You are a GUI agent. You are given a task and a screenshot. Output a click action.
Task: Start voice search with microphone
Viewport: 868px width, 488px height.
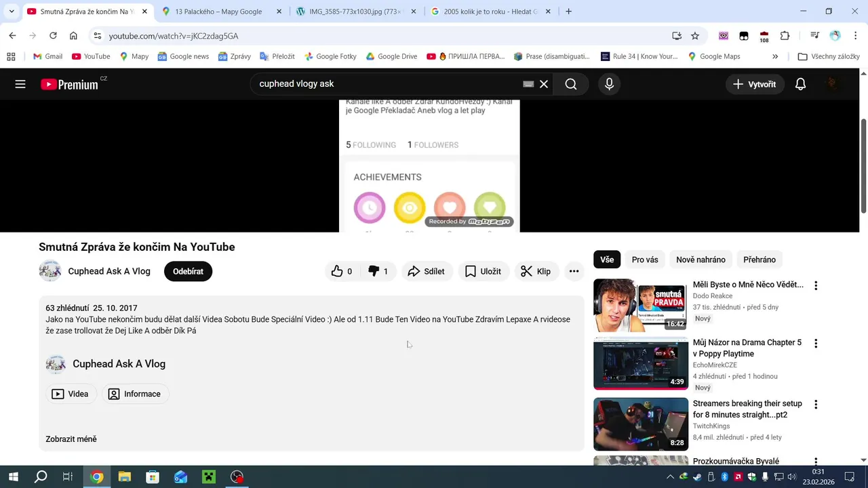609,84
